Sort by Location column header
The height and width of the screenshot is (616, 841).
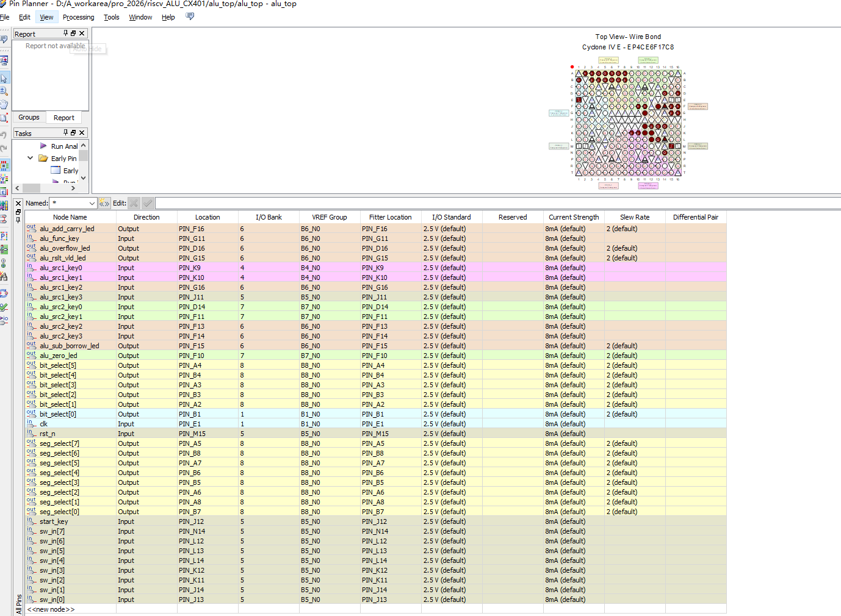click(x=208, y=217)
